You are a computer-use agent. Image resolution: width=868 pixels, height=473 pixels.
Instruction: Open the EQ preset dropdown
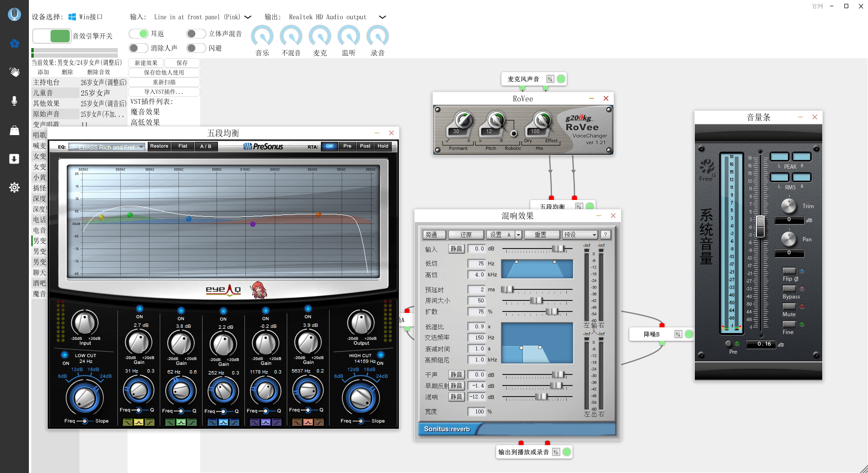(x=107, y=147)
